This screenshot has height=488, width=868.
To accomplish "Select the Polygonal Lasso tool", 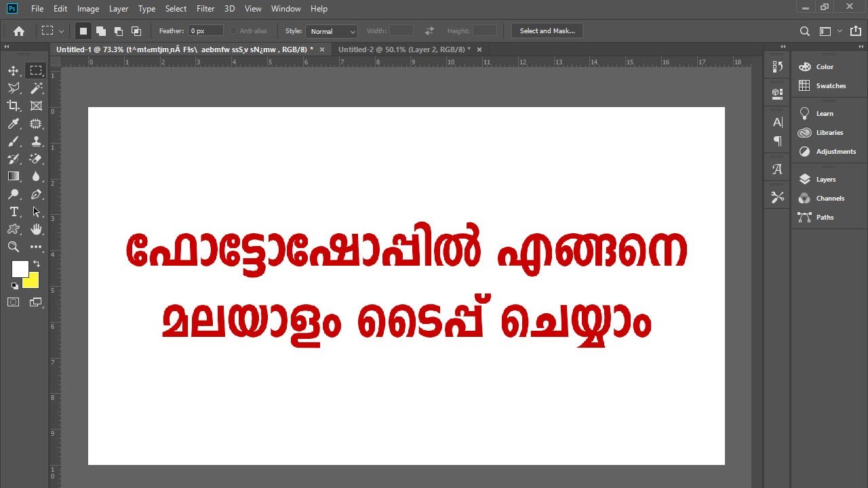I will (14, 88).
